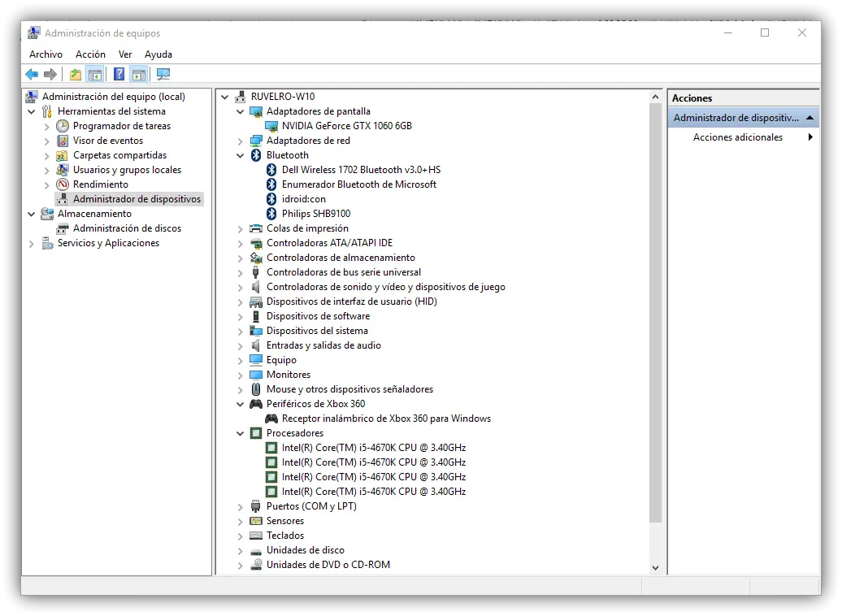Click the Procesadores chip icon
This screenshot has width=842, height=616.
(x=256, y=433)
